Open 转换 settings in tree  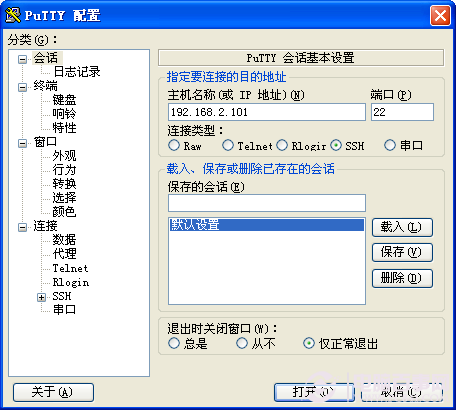pos(64,184)
